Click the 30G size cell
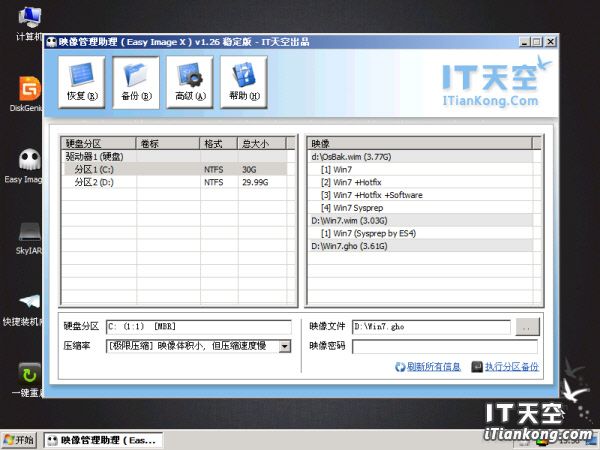600x450 pixels. pos(262,170)
